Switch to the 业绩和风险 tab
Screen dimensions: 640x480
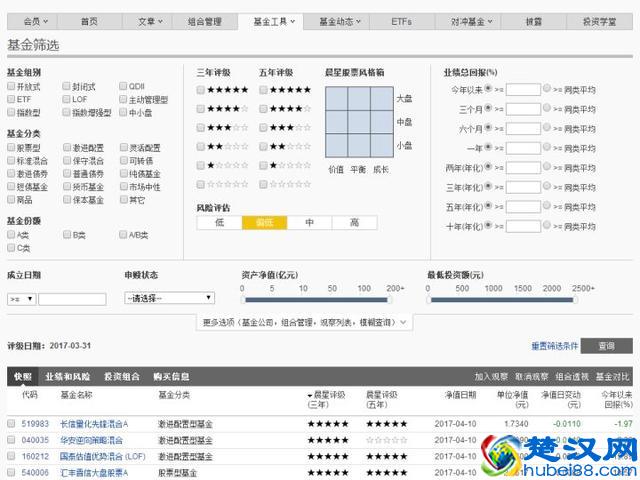click(68, 377)
